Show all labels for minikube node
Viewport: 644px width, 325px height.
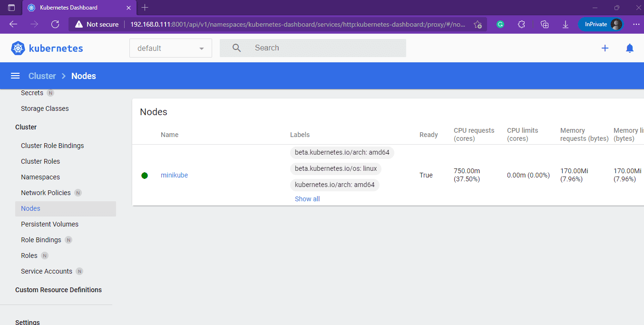point(307,198)
